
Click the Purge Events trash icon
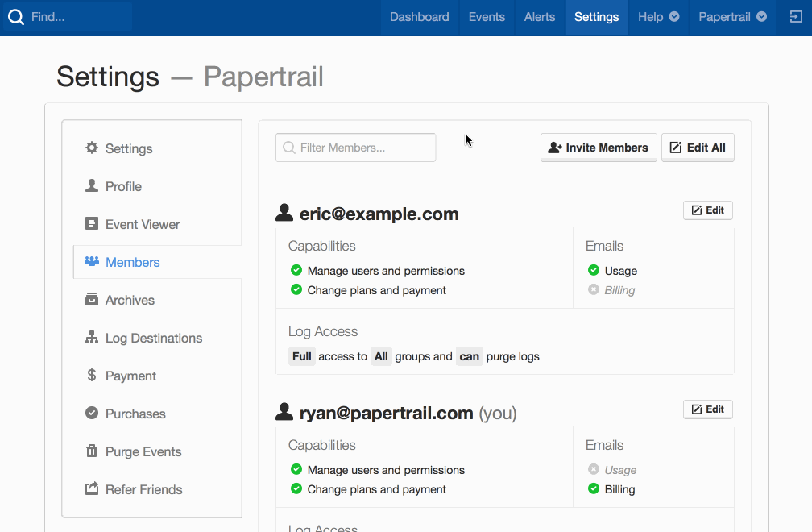(92, 451)
